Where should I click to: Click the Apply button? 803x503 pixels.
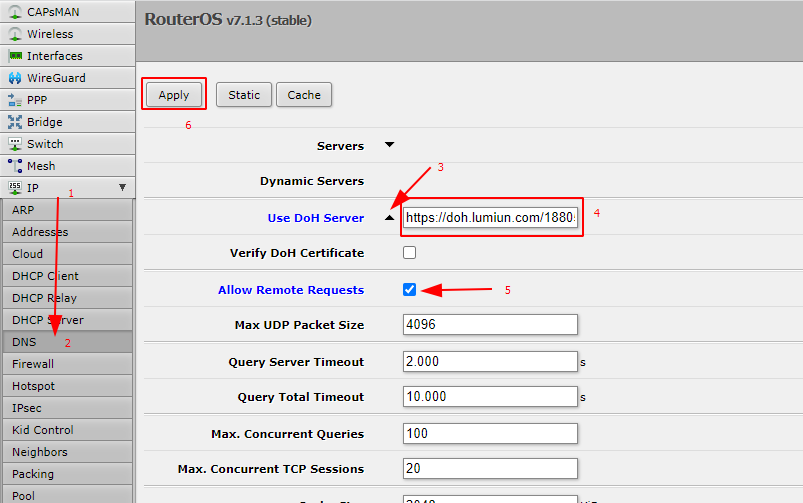click(174, 95)
